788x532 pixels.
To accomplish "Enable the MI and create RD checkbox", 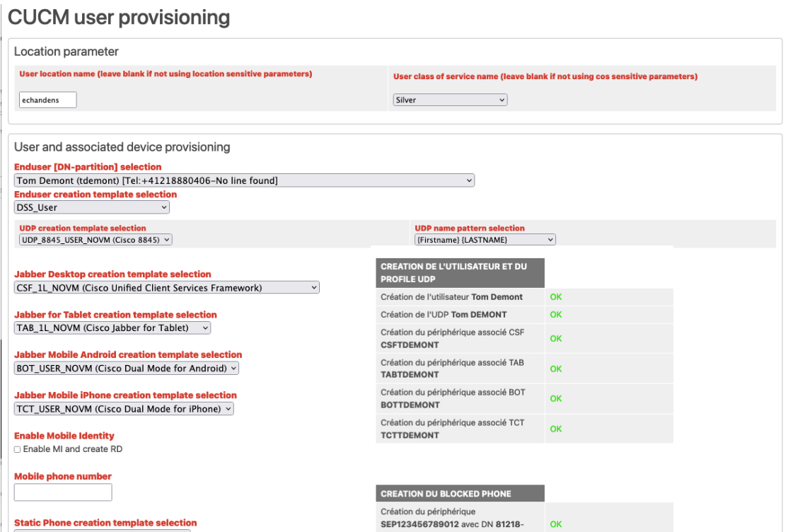I will point(18,449).
